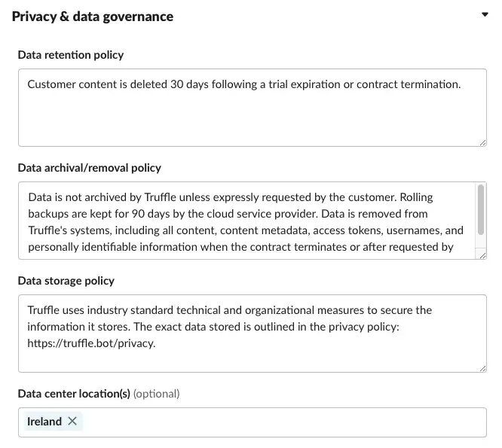Select the Ireland location tag
The height and width of the screenshot is (448, 502).
pyautogui.click(x=44, y=421)
